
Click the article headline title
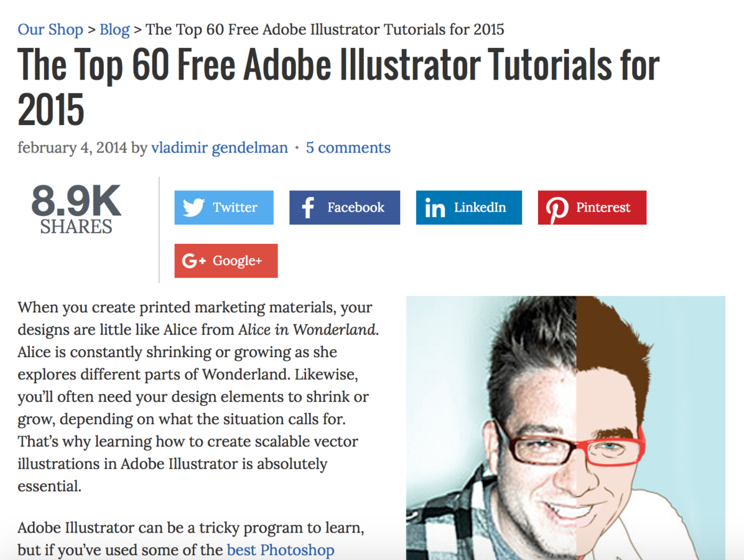click(338, 87)
